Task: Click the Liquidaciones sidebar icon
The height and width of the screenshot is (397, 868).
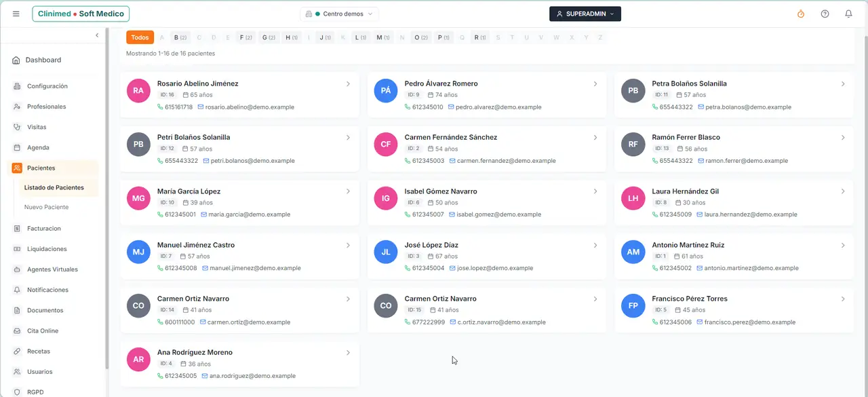Action: coord(17,249)
